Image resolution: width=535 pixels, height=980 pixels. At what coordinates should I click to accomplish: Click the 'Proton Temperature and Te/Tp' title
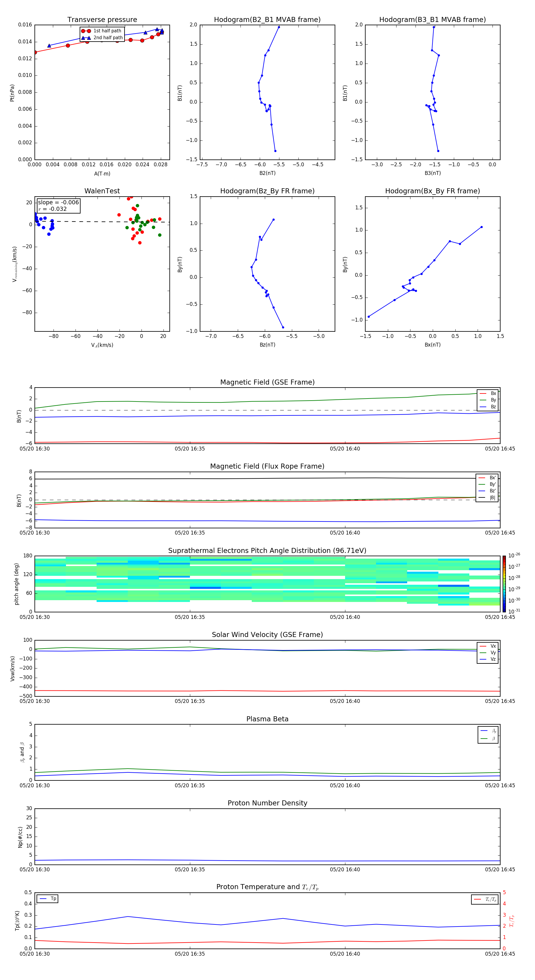point(267,887)
